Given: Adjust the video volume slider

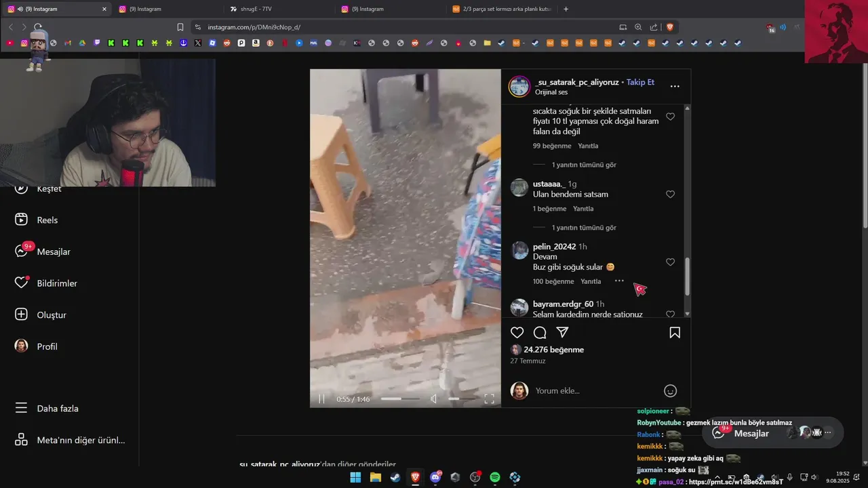Looking at the screenshot, I should [x=462, y=399].
